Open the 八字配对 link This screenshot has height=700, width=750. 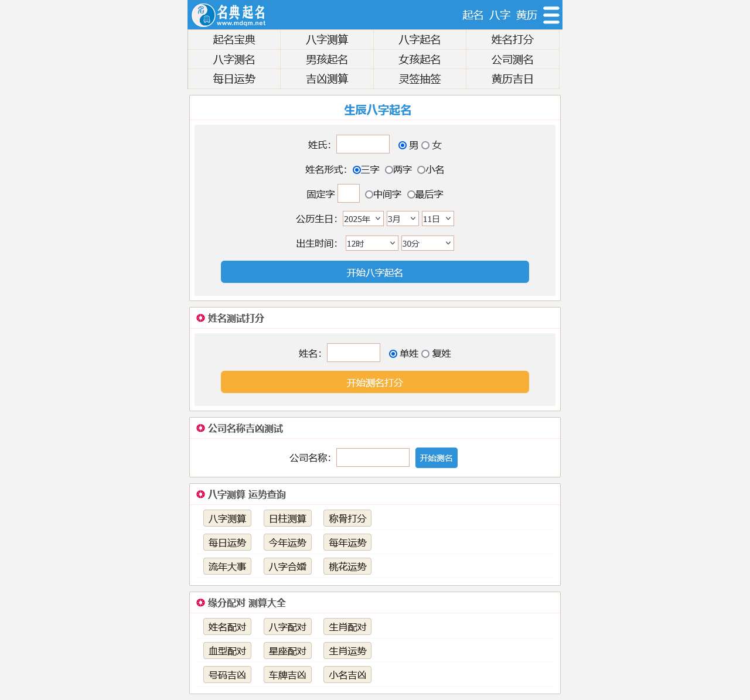click(288, 627)
